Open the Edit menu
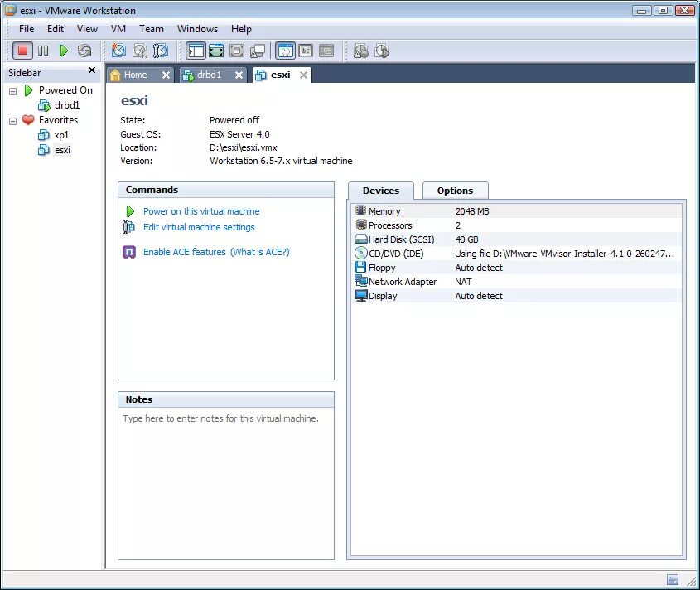The height and width of the screenshot is (590, 700). [x=56, y=29]
